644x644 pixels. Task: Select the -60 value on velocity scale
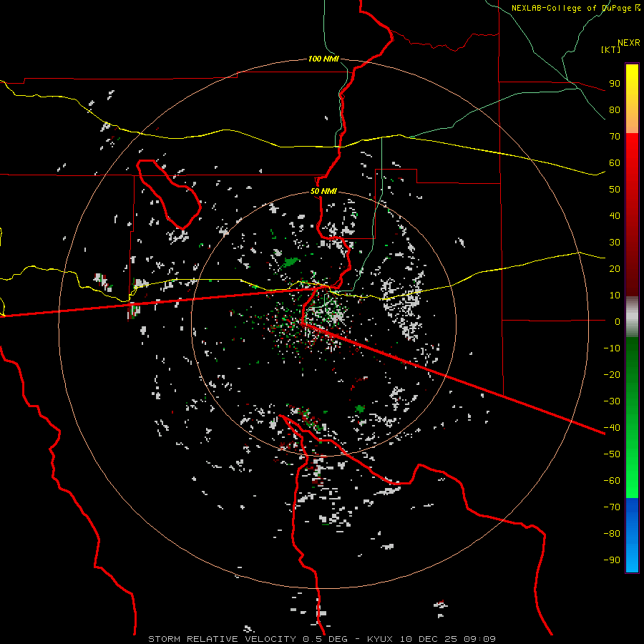(612, 481)
